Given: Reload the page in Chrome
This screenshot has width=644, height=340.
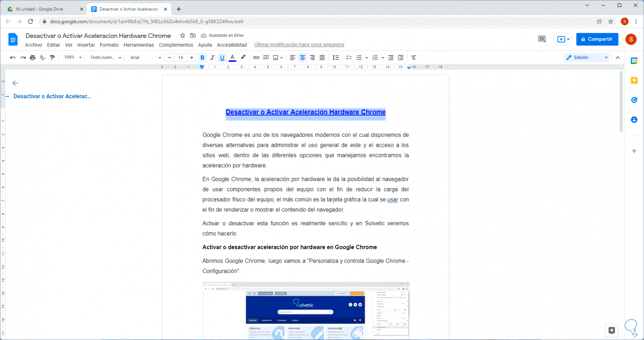Looking at the screenshot, I should (x=30, y=21).
